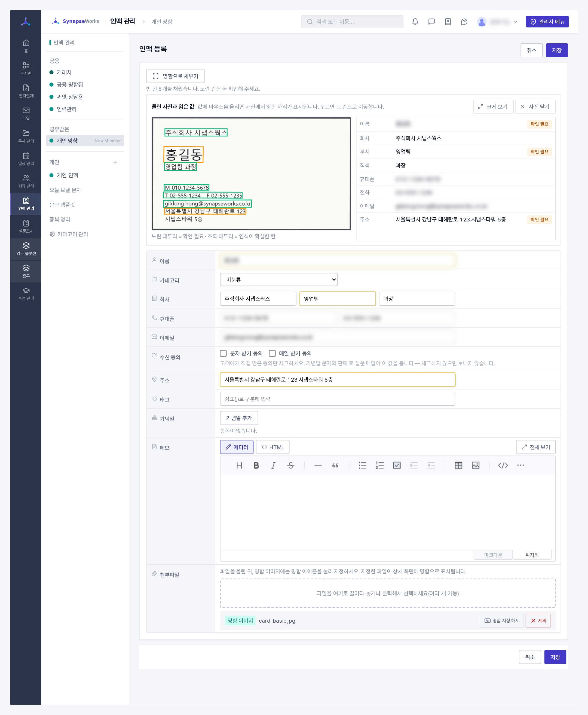Insert code block in memo editor
The width and height of the screenshot is (588, 715).
(x=503, y=465)
